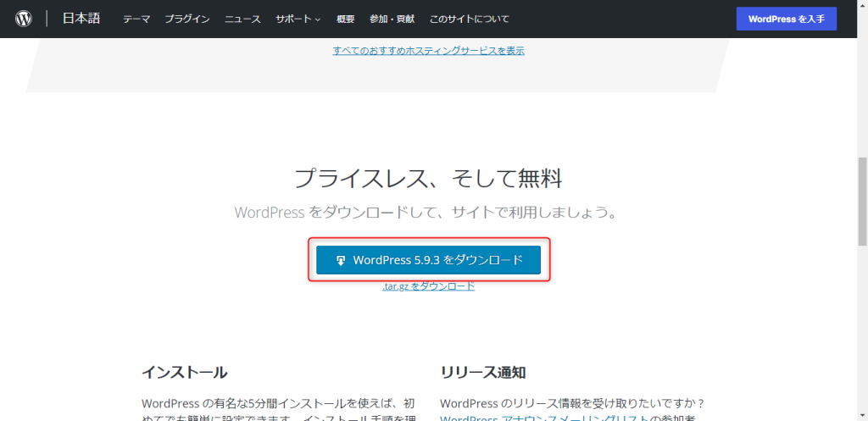This screenshot has width=868, height=421.
Task: Open the 参加・貢献 menu item
Action: click(x=392, y=19)
